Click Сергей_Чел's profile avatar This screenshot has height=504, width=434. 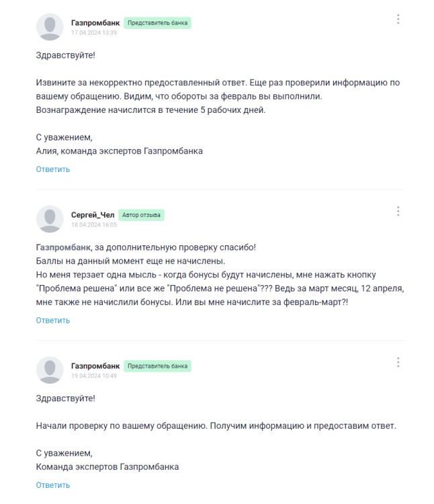50,219
